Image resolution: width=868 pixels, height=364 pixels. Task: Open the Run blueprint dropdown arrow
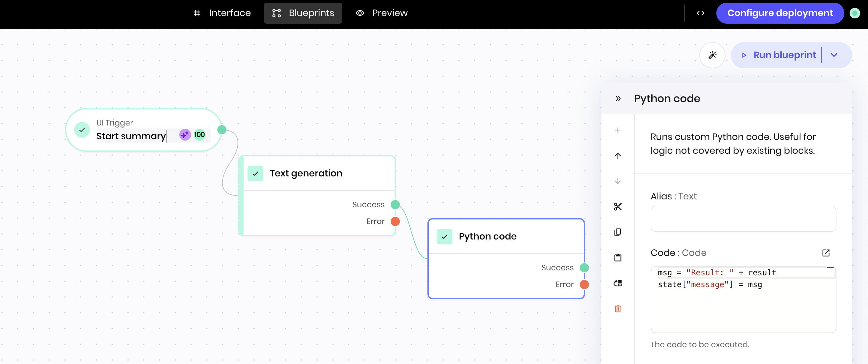tap(834, 55)
